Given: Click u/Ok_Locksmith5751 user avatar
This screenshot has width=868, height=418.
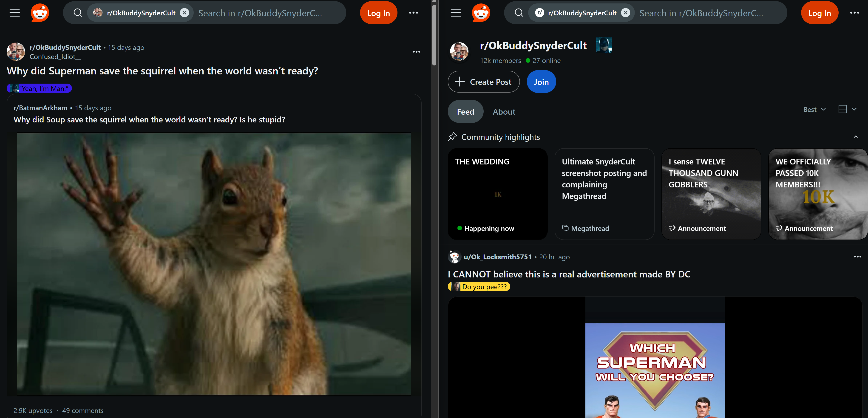Looking at the screenshot, I should (454, 257).
